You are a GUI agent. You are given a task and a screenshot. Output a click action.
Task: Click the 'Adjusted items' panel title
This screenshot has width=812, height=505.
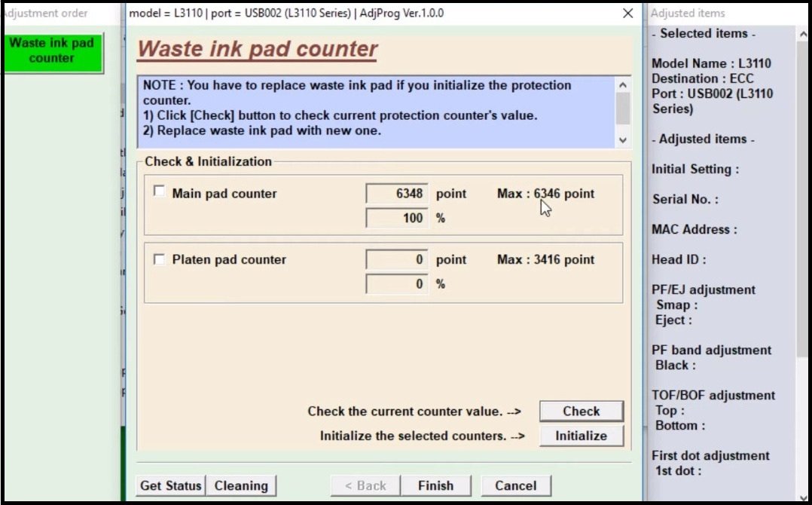click(x=688, y=14)
